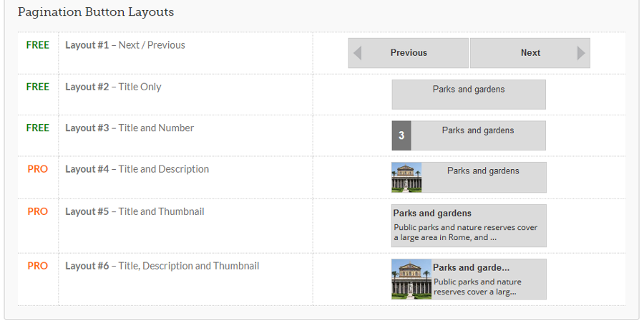Click Layout #4 Parks and gardens title
The width and height of the screenshot is (644, 321).
pos(483,171)
